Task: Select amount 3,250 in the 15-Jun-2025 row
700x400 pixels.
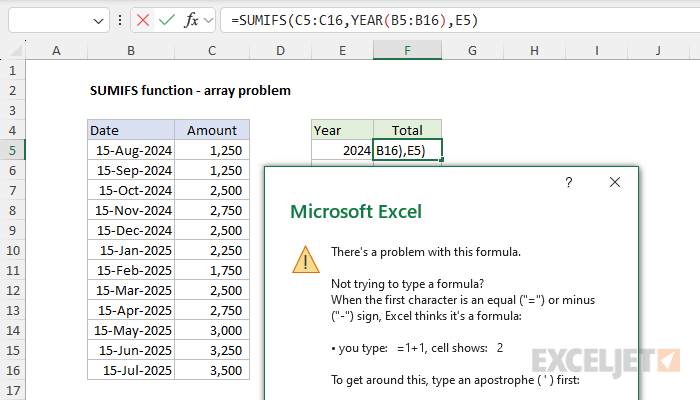Action: pyautogui.click(x=212, y=350)
